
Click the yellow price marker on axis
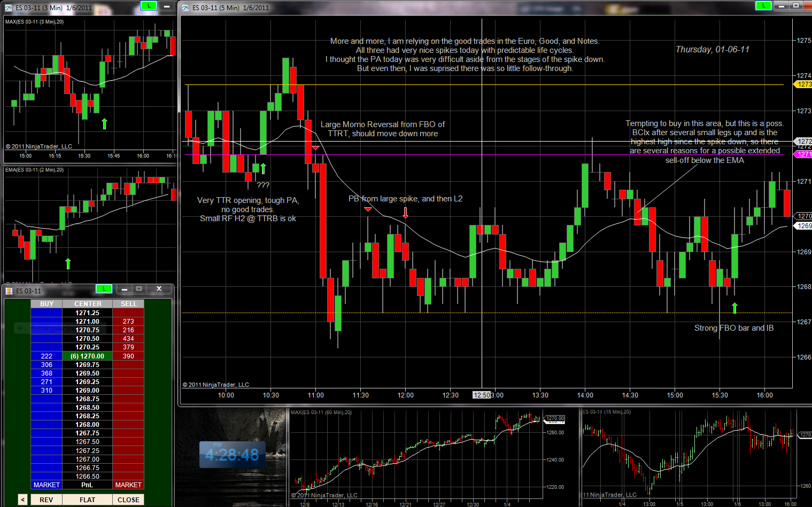click(x=803, y=84)
